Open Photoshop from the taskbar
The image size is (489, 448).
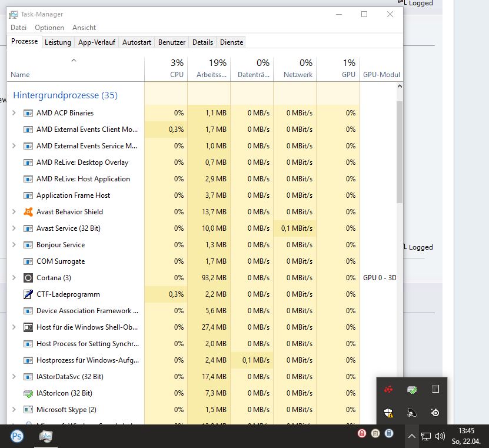[17, 436]
